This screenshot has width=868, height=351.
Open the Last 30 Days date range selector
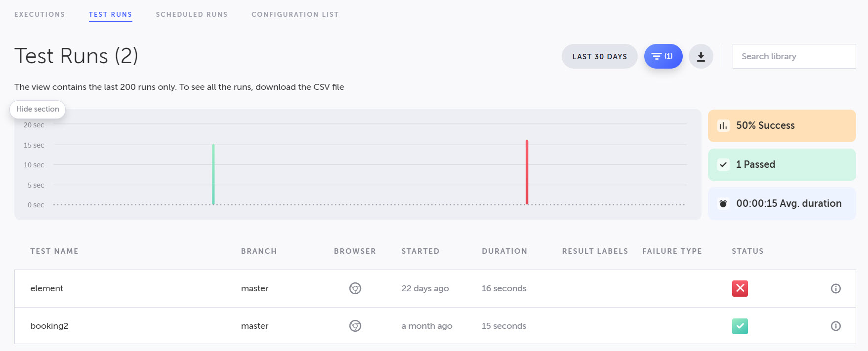599,57
